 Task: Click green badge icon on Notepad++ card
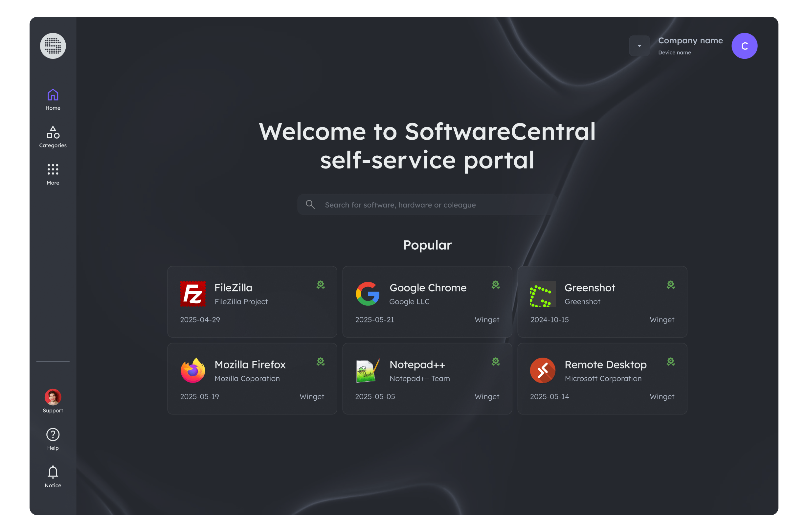[495, 362]
